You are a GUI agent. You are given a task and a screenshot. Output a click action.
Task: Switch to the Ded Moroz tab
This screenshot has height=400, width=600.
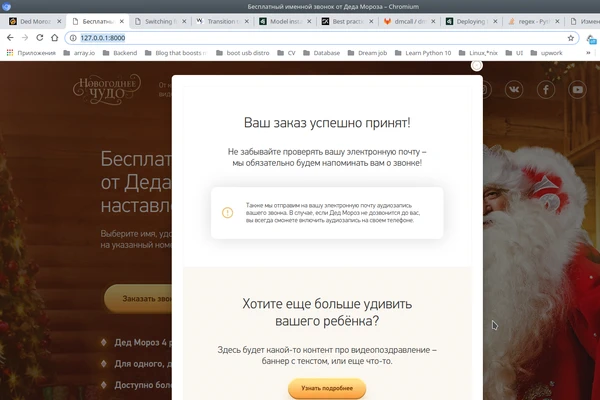coord(30,21)
